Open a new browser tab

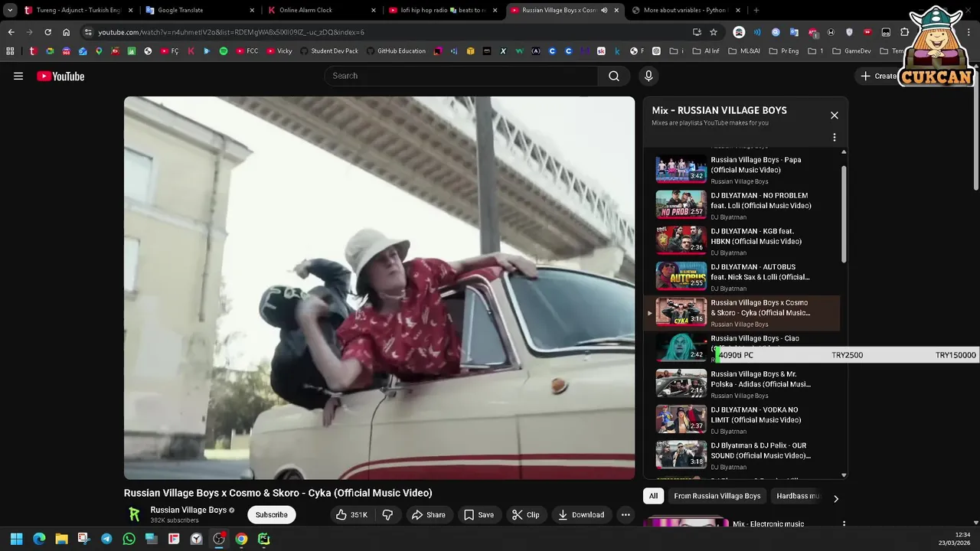(x=756, y=10)
